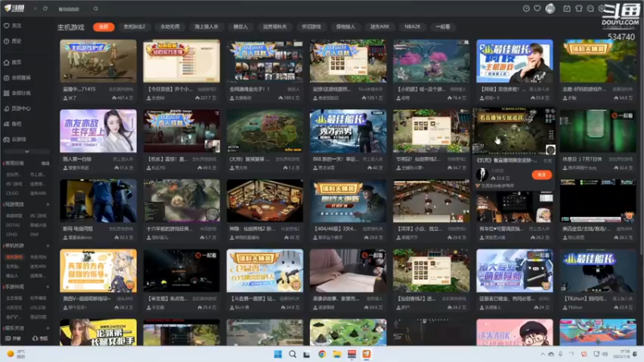Click the orange 关注 follow button on the hovered card
Screen dimensions: 644x362
point(541,175)
